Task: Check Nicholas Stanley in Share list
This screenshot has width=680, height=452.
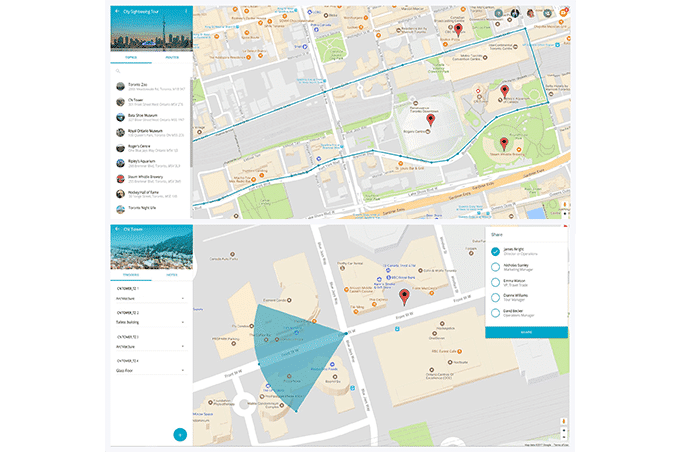Action: [496, 267]
